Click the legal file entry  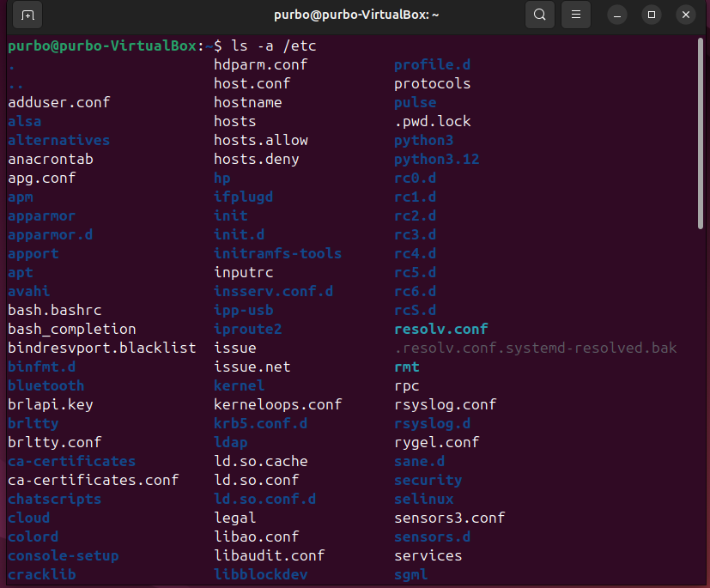point(235,518)
